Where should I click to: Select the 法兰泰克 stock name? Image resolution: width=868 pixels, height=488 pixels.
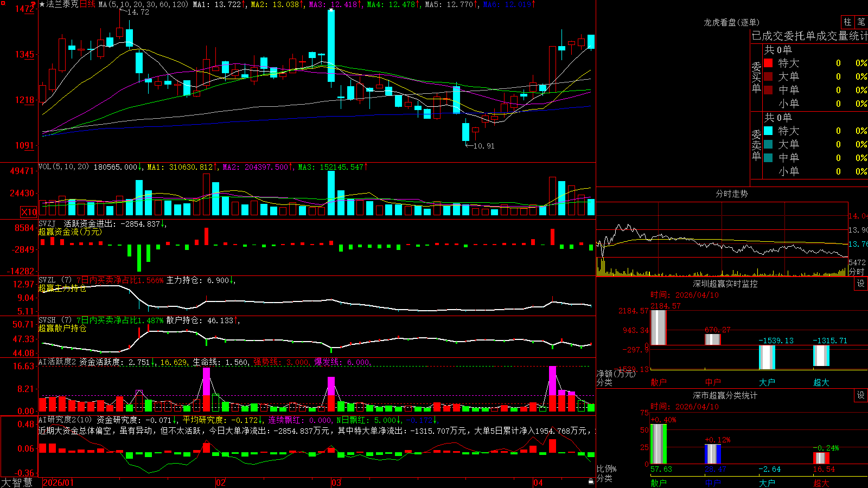pos(62,4)
